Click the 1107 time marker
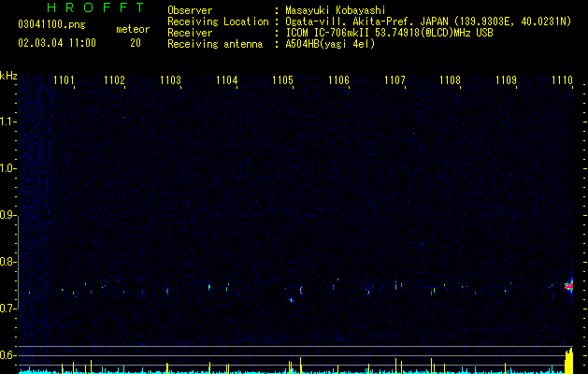588x374 pixels. tap(394, 80)
